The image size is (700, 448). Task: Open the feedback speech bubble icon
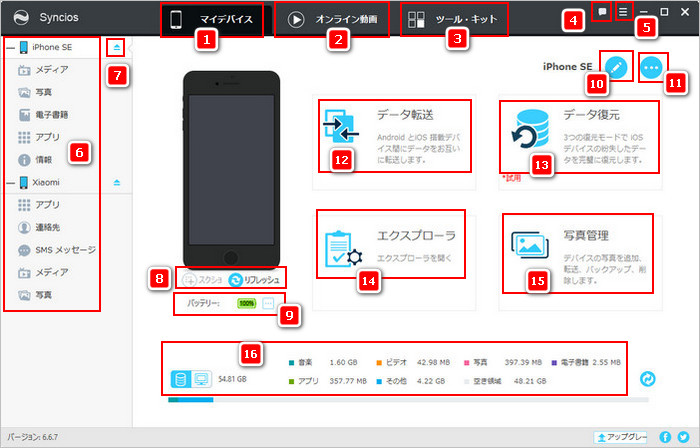(x=602, y=12)
